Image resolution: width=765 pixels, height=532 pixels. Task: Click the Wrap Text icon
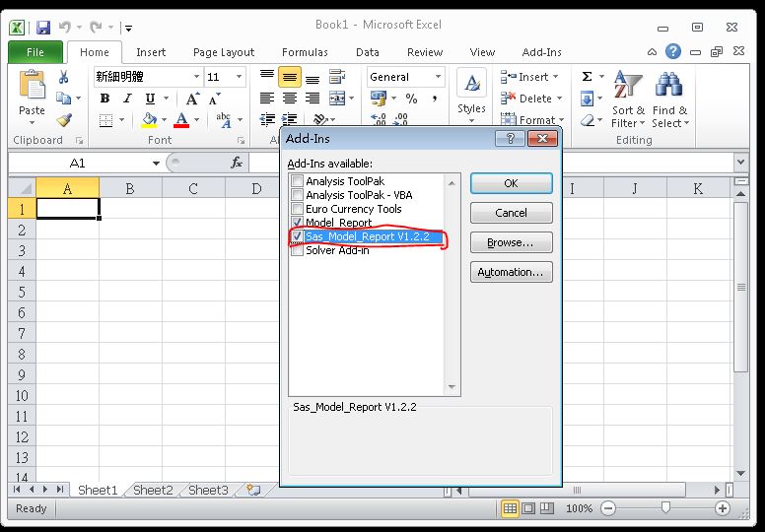[336, 77]
